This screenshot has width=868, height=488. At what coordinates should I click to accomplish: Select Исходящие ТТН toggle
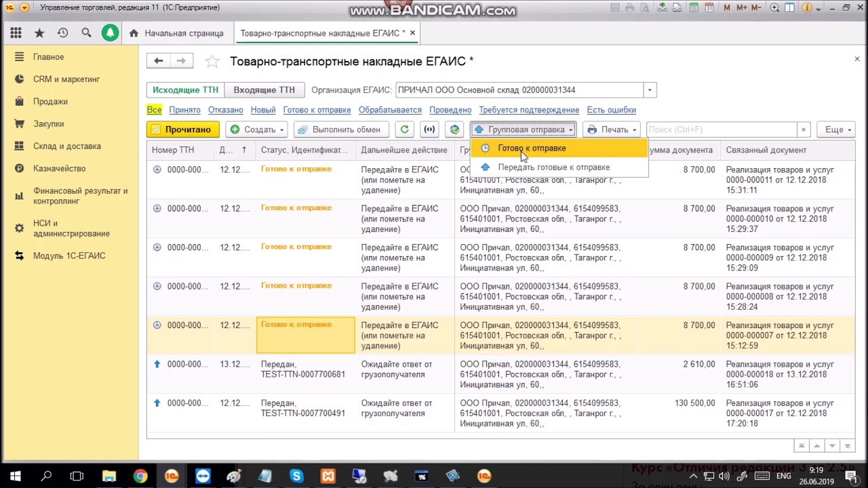(185, 90)
